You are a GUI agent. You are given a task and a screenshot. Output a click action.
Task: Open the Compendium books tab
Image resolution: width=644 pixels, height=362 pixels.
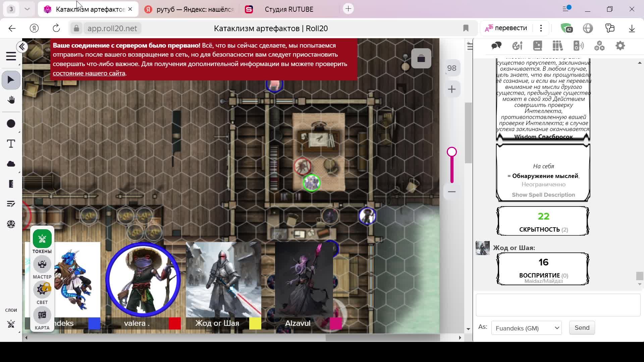[x=558, y=46]
